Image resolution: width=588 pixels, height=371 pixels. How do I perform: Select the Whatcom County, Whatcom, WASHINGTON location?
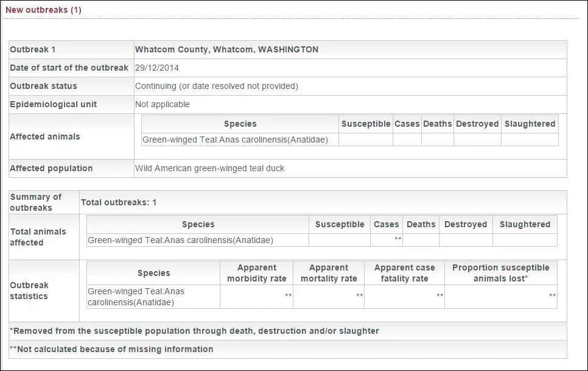coord(226,49)
